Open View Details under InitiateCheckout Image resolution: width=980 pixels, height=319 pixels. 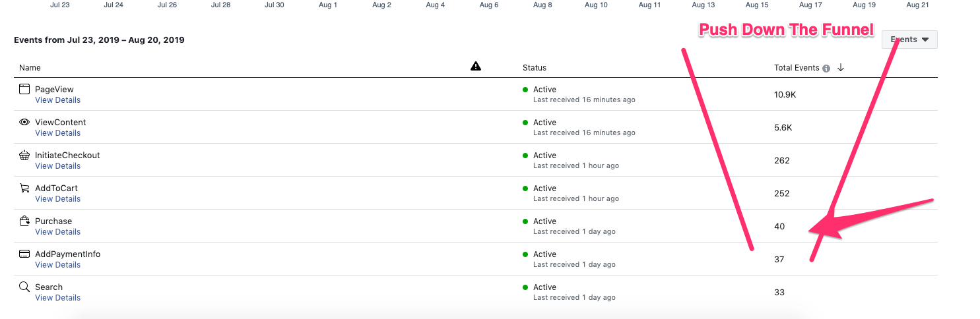pos(57,166)
